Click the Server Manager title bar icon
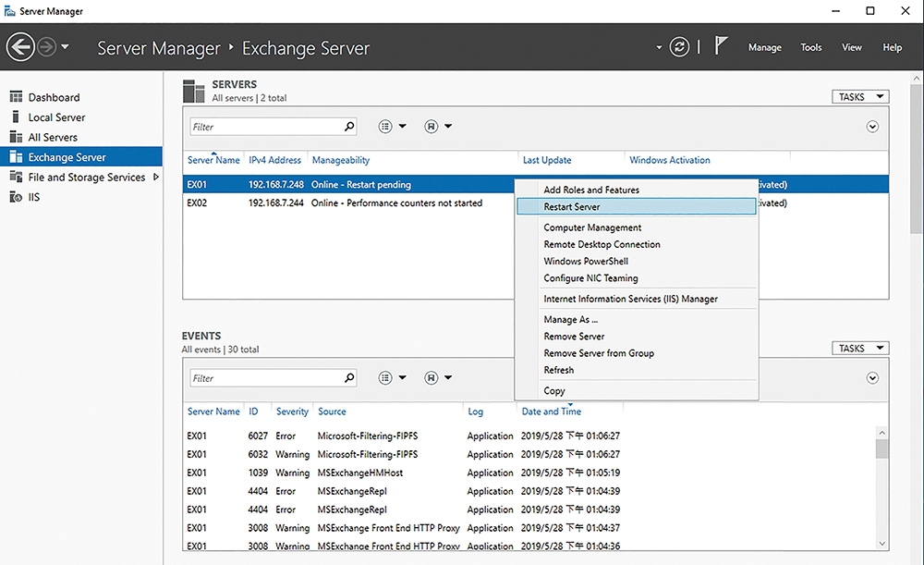Viewport: 924px width, 565px height. point(10,11)
